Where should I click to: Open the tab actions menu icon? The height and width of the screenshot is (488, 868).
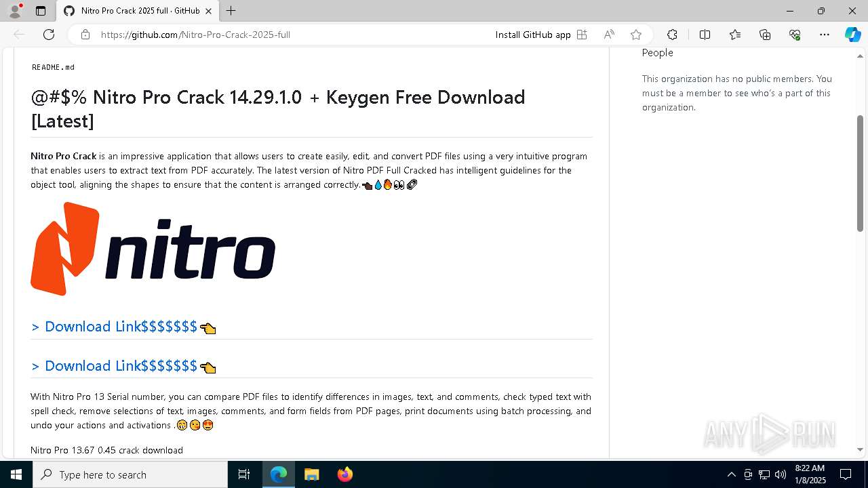(x=41, y=11)
